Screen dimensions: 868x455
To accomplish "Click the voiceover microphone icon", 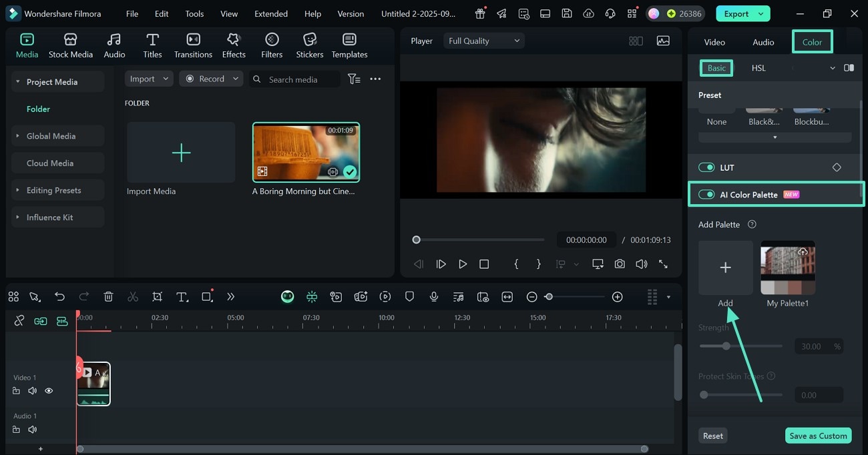I will 434,297.
